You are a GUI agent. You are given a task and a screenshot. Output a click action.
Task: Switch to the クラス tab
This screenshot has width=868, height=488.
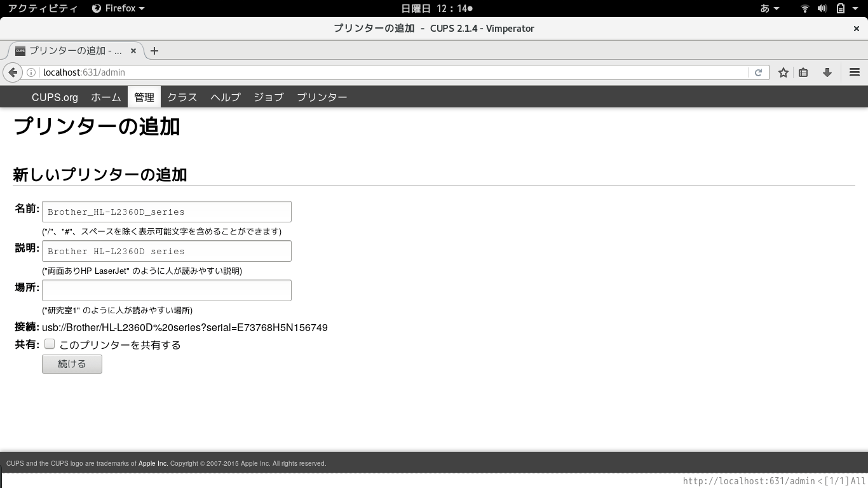pos(182,97)
